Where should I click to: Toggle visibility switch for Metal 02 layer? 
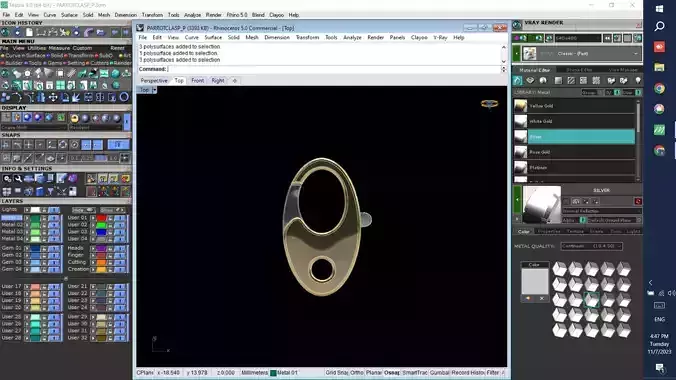click(x=54, y=225)
